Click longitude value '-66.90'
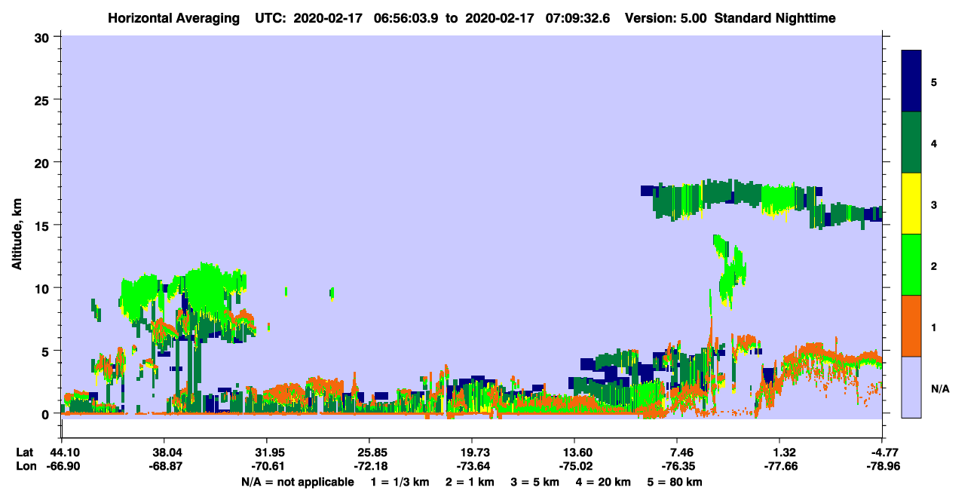 pyautogui.click(x=62, y=466)
